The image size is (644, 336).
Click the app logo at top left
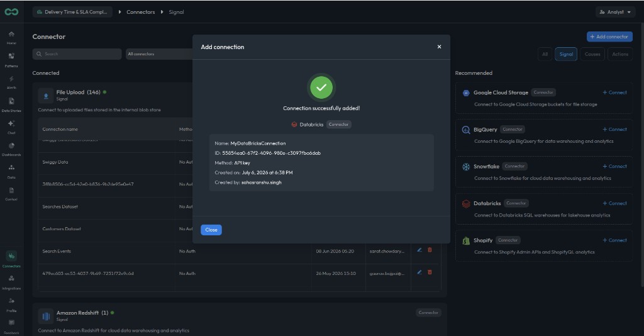tap(11, 12)
